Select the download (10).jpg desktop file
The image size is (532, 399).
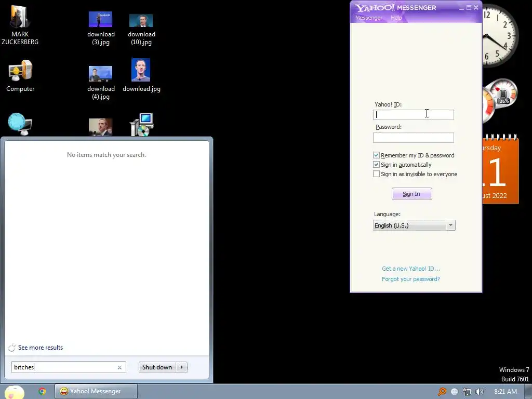pyautogui.click(x=141, y=29)
